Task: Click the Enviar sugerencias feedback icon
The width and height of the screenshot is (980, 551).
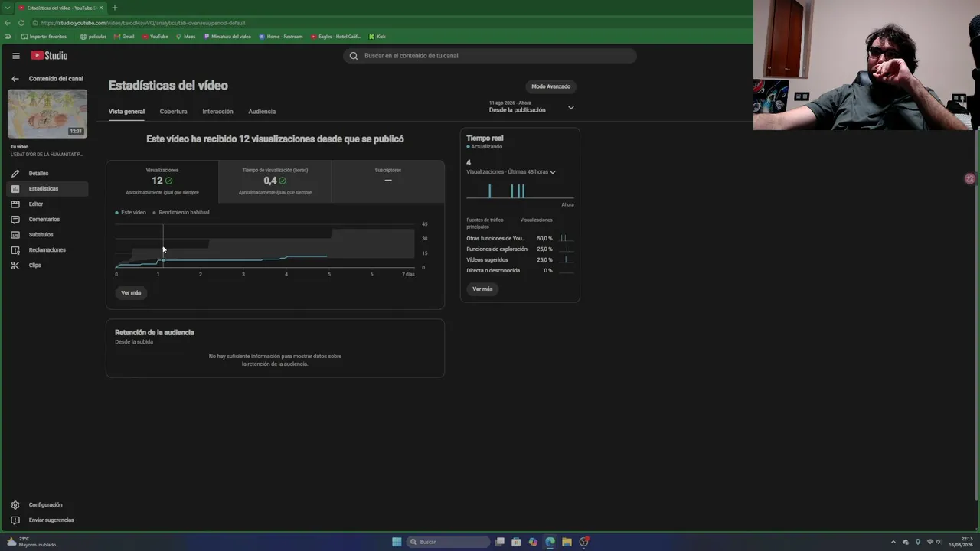Action: (x=15, y=520)
